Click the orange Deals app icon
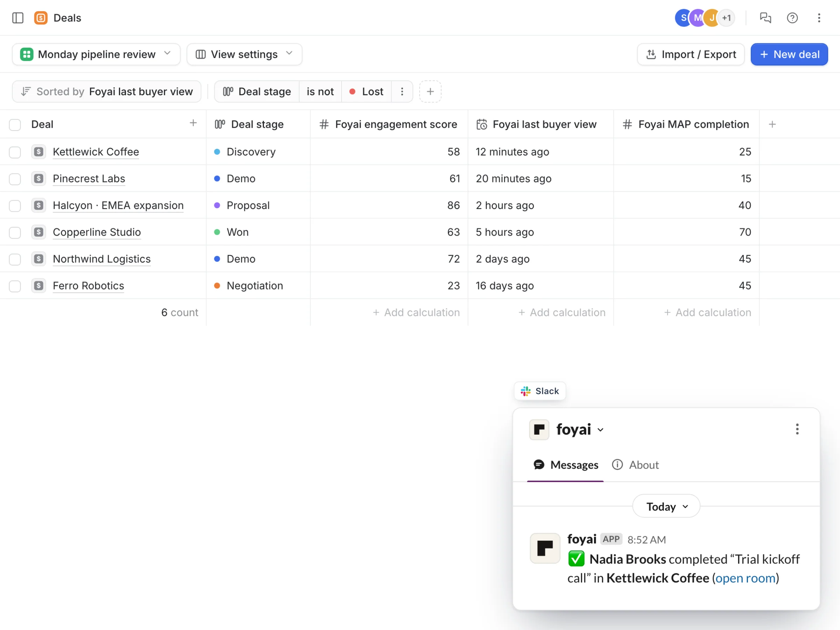The image size is (840, 630). tap(41, 18)
